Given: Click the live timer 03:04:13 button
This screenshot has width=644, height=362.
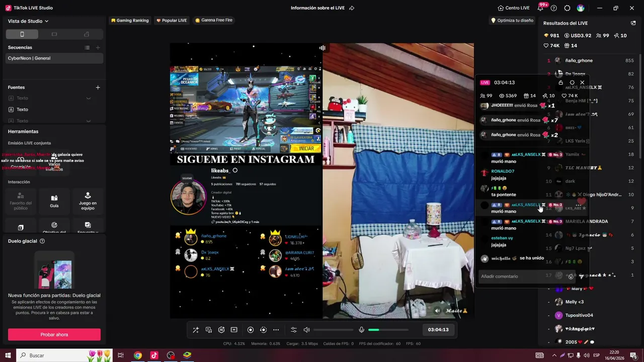Looking at the screenshot, I should click(438, 330).
